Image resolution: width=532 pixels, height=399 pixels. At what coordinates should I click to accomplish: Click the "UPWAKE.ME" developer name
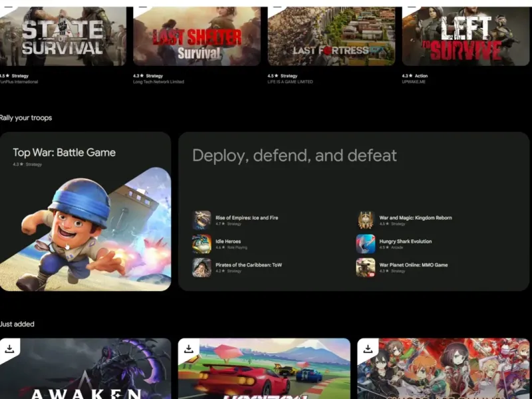point(414,82)
